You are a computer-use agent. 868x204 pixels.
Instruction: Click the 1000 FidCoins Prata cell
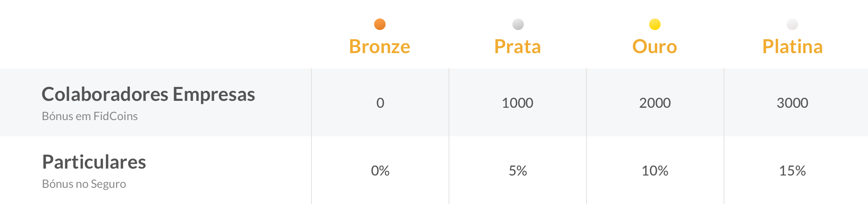coord(518,103)
